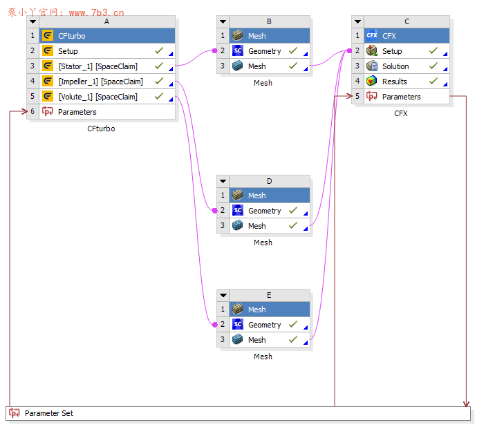Click the CFX Setup icon in system C
The height and width of the screenshot is (436, 504).
(372, 50)
